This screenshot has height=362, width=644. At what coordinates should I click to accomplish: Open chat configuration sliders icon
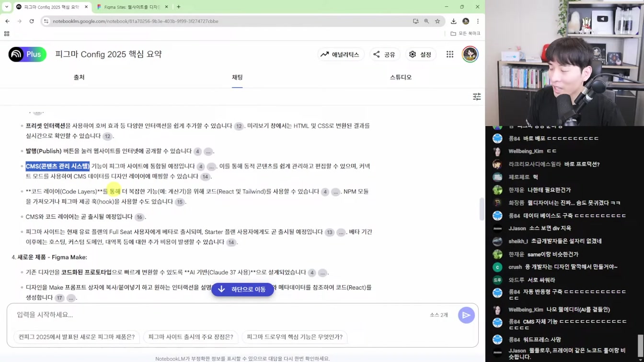click(477, 97)
